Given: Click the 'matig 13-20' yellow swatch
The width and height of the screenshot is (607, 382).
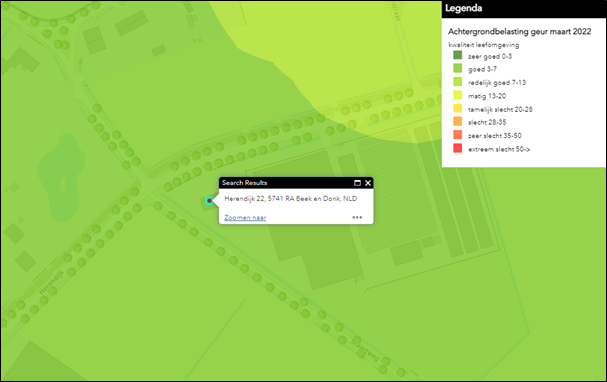Looking at the screenshot, I should tap(458, 95).
